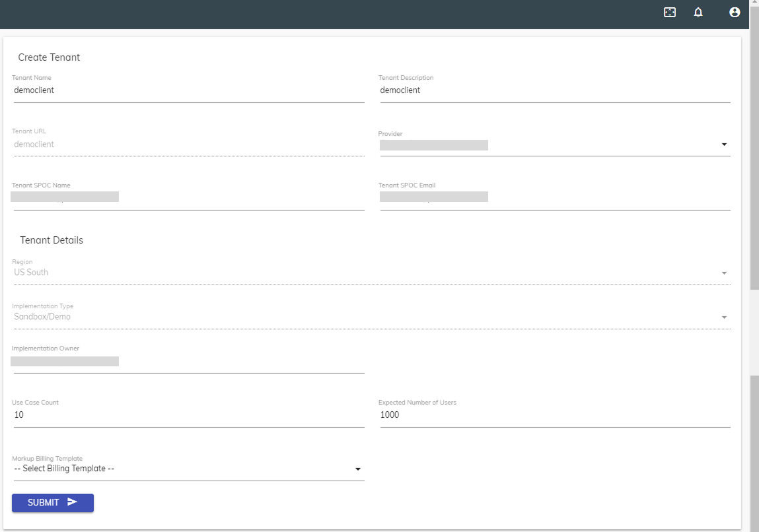
Task: Expand the Implementation Type dropdown
Action: point(724,317)
